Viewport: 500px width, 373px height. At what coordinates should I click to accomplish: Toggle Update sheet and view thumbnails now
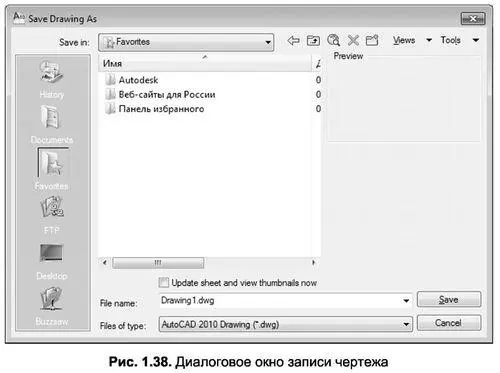[164, 283]
